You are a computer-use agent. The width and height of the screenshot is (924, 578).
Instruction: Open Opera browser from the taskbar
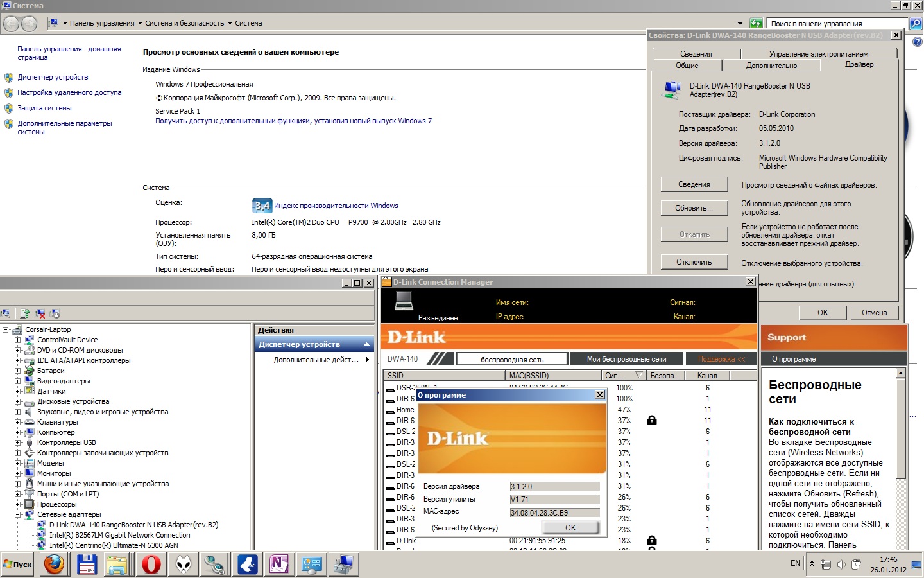point(151,565)
